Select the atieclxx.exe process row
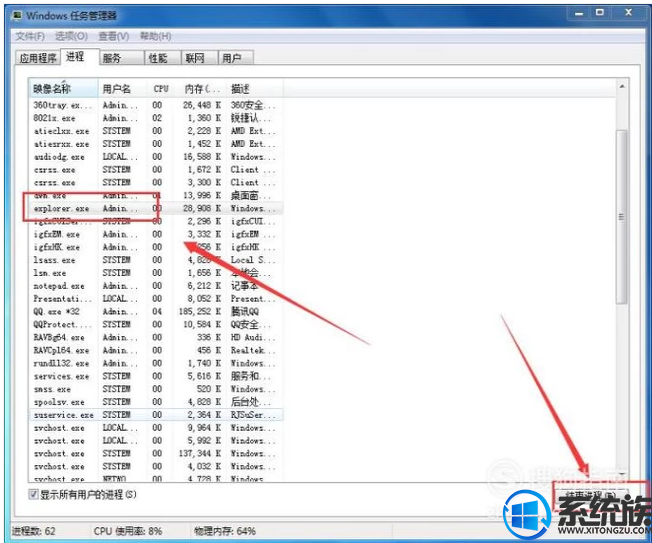The width and height of the screenshot is (652, 543). coord(156,131)
